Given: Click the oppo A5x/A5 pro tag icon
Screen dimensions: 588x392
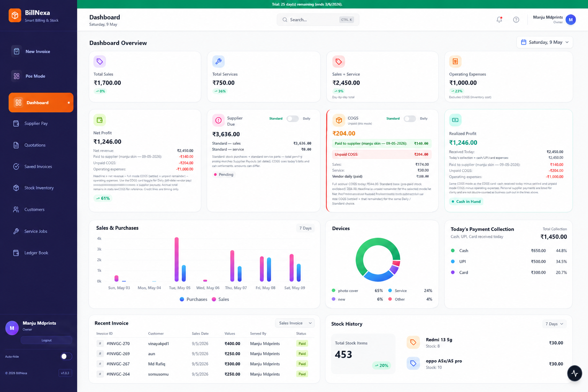Looking at the screenshot, I should click(413, 363).
